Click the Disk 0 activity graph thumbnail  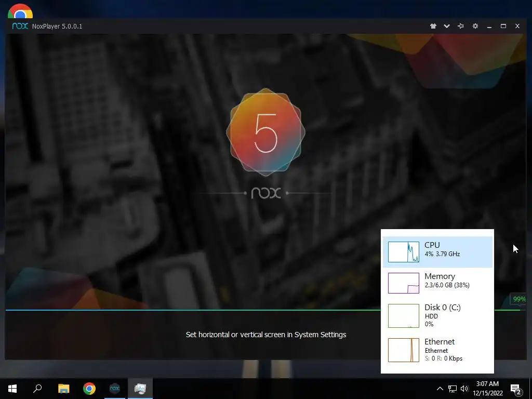point(403,316)
